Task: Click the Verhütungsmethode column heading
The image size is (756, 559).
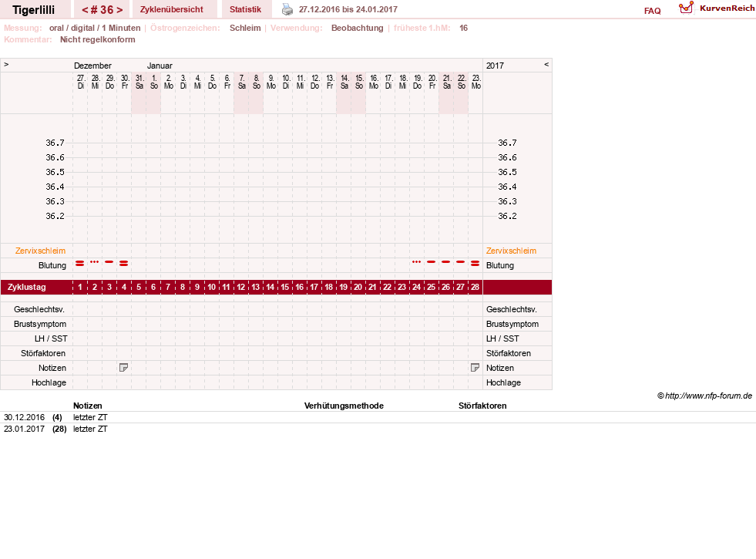Action: tap(344, 406)
